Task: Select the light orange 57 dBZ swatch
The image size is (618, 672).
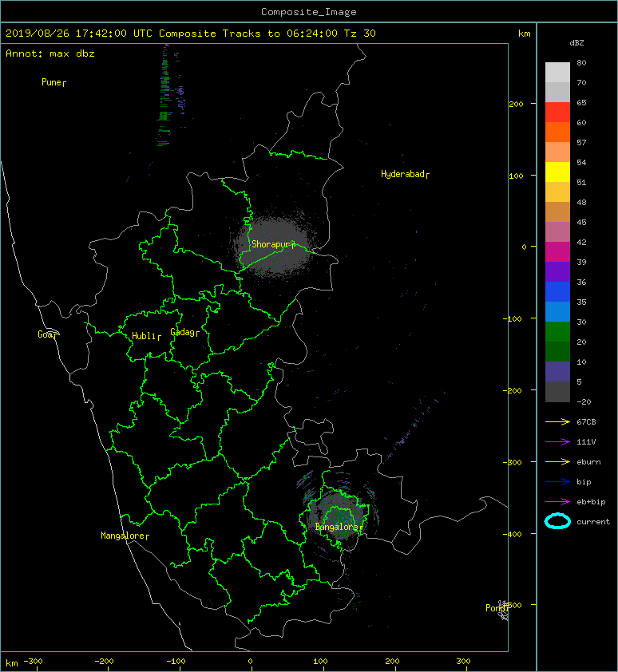Action: (557, 152)
